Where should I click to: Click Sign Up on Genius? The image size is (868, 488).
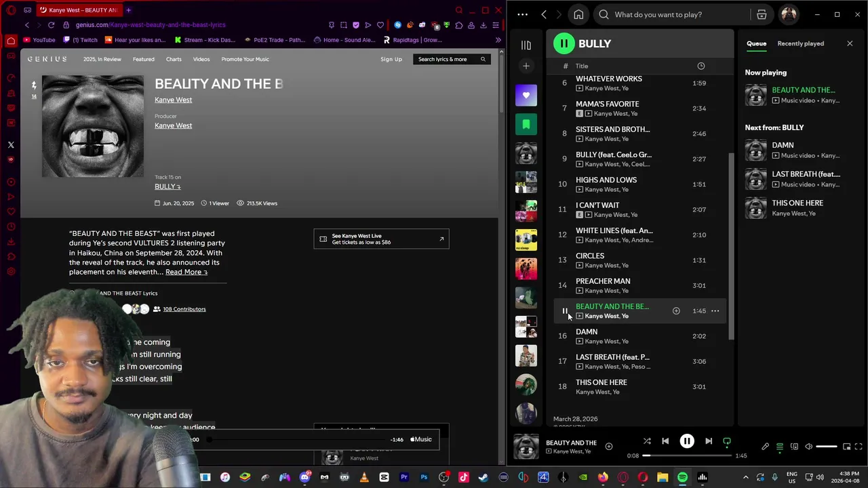[x=391, y=59]
